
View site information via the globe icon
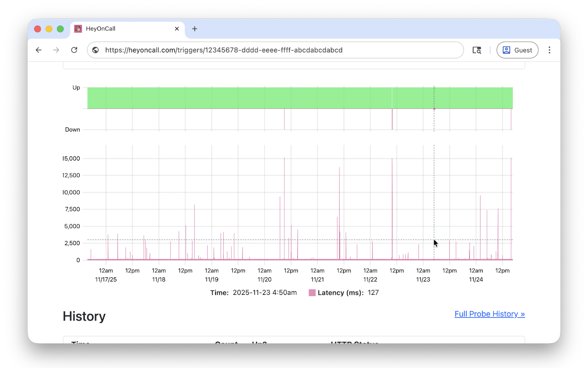(x=95, y=50)
